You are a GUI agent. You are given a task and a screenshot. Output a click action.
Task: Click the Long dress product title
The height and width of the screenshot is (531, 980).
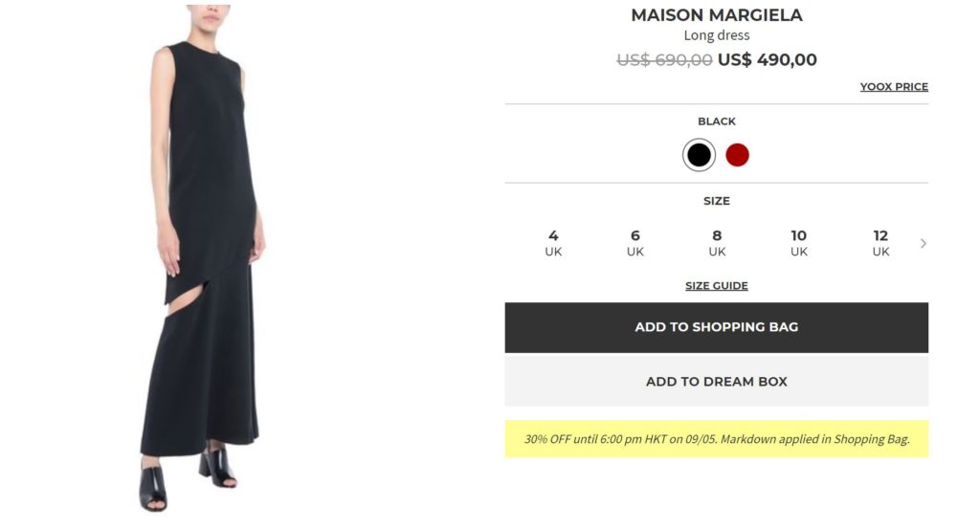click(x=716, y=35)
